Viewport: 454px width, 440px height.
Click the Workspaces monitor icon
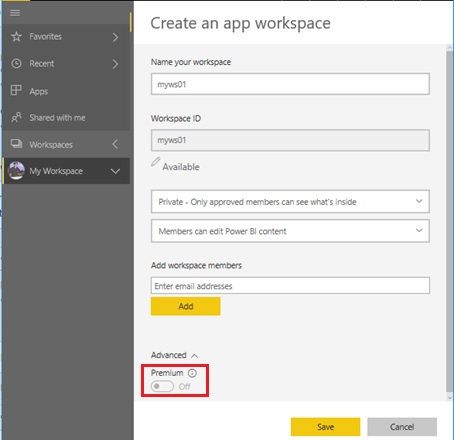pyautogui.click(x=16, y=144)
